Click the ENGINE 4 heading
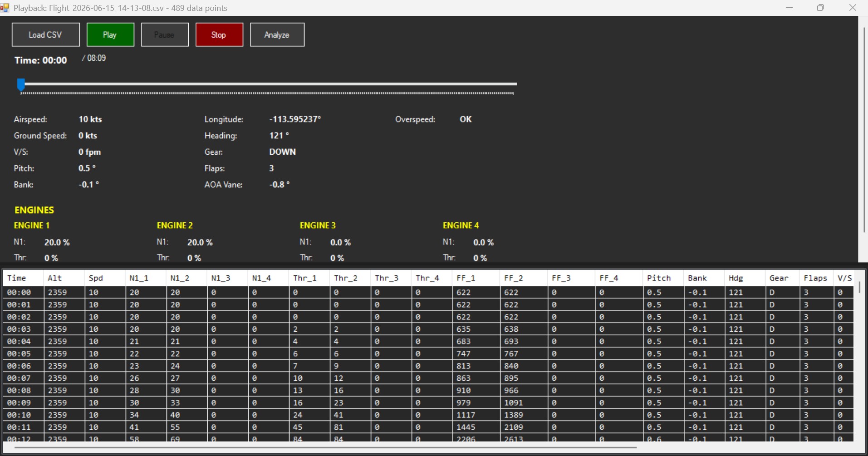 click(461, 226)
